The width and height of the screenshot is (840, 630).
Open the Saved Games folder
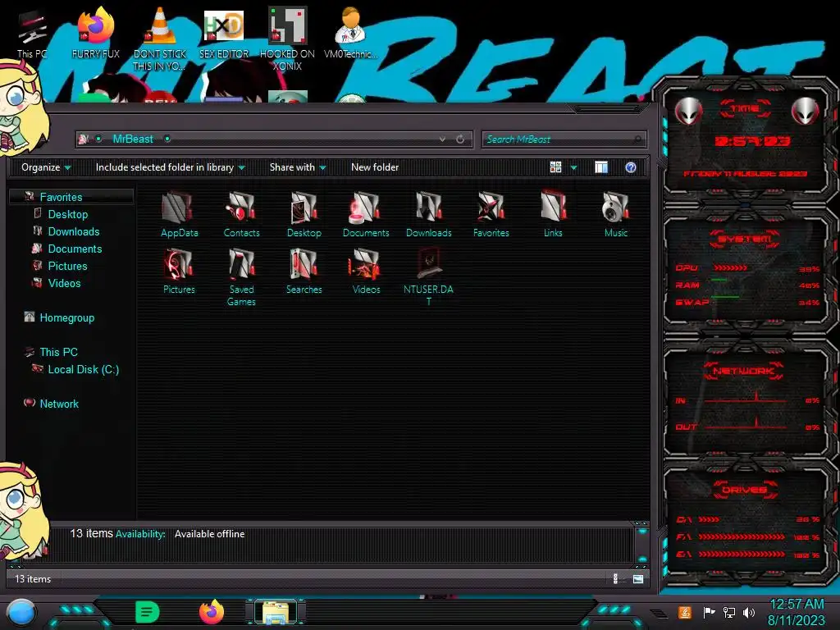pos(241,277)
